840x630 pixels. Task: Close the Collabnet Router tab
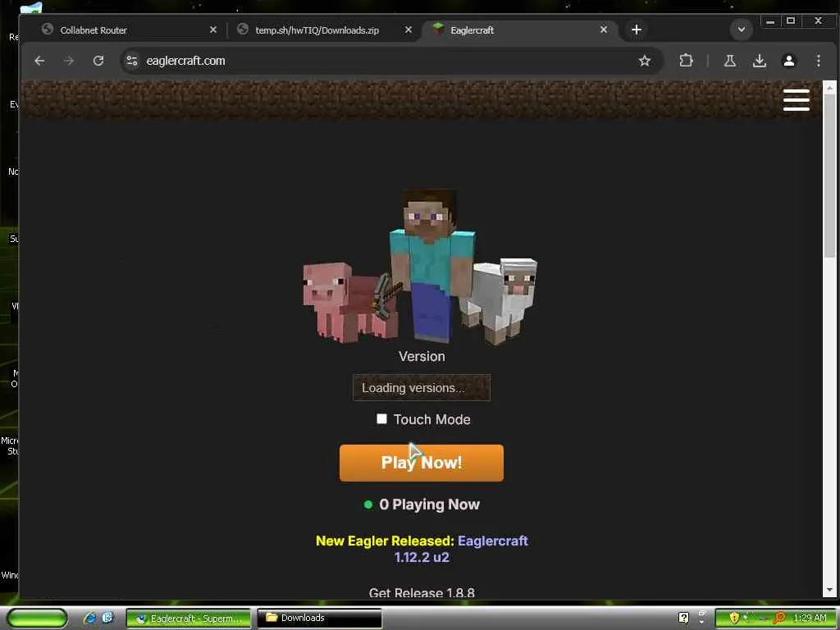[213, 30]
